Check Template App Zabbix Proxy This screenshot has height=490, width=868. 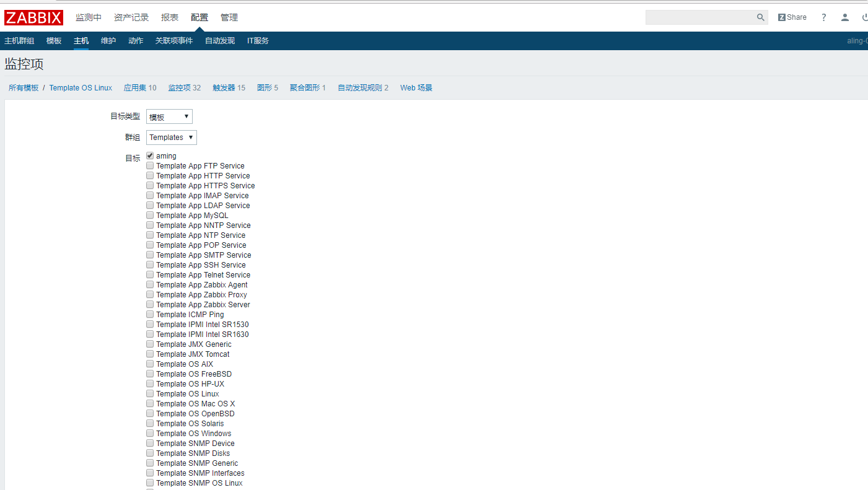(x=150, y=294)
